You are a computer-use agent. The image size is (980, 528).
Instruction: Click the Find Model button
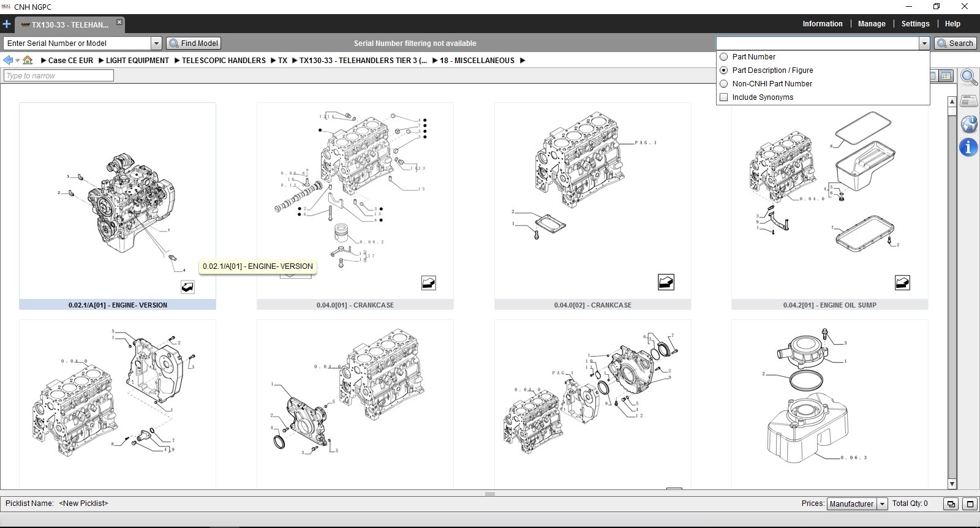(194, 43)
